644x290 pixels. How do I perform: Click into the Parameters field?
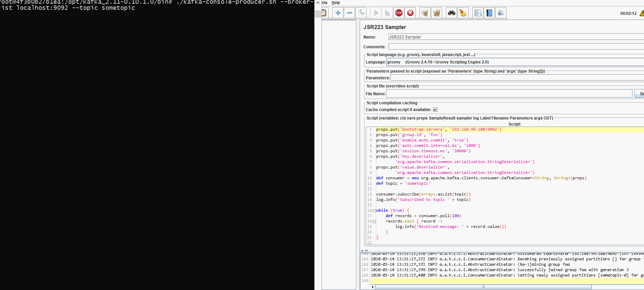[x=517, y=78]
